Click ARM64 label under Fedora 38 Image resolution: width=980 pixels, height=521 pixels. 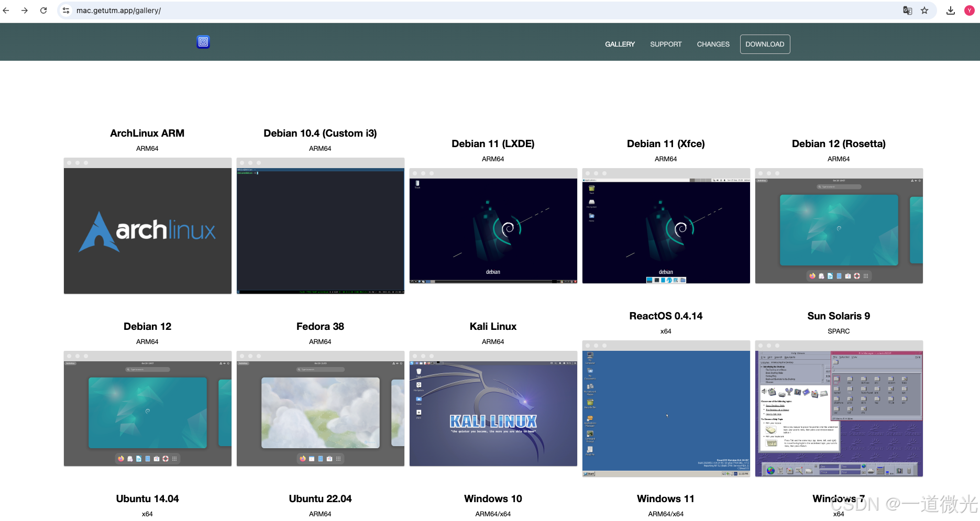point(320,342)
